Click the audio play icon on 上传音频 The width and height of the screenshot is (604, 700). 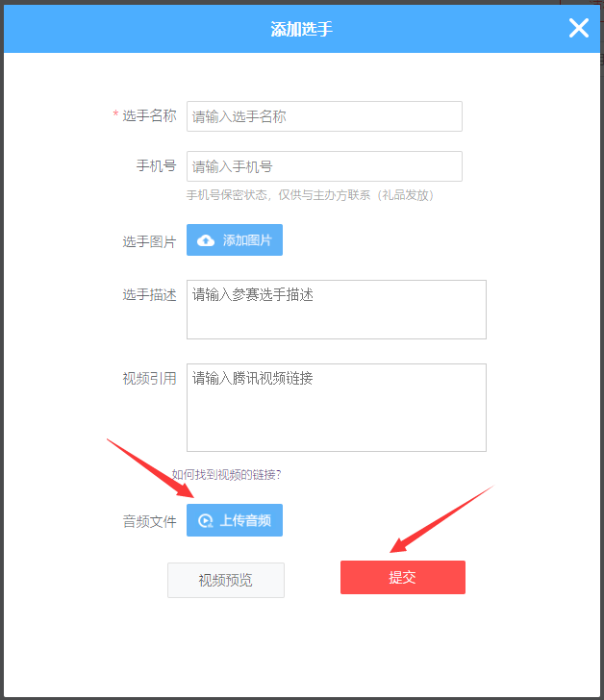click(x=206, y=520)
